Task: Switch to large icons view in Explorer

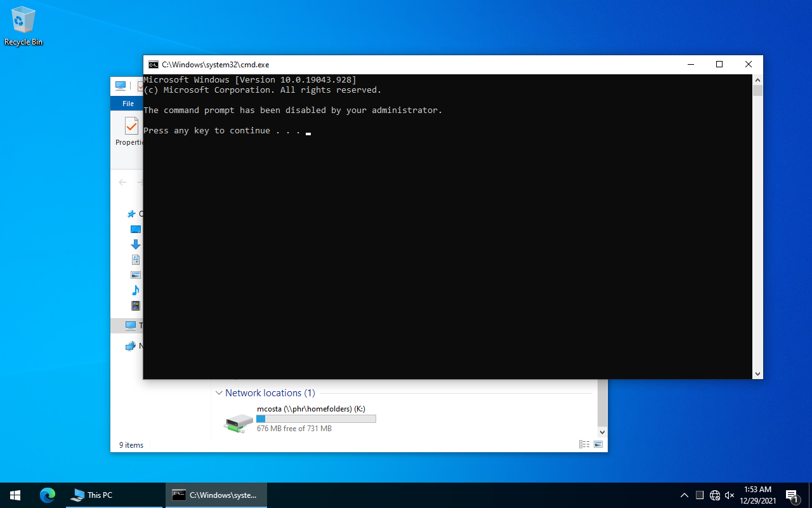Action: click(x=598, y=444)
